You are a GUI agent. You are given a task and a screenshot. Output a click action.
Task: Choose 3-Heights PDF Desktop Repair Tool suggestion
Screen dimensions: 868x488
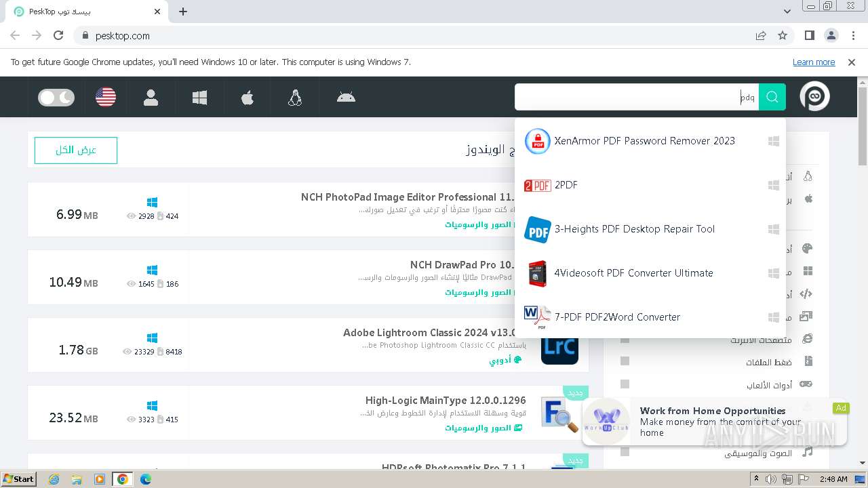[x=650, y=229]
